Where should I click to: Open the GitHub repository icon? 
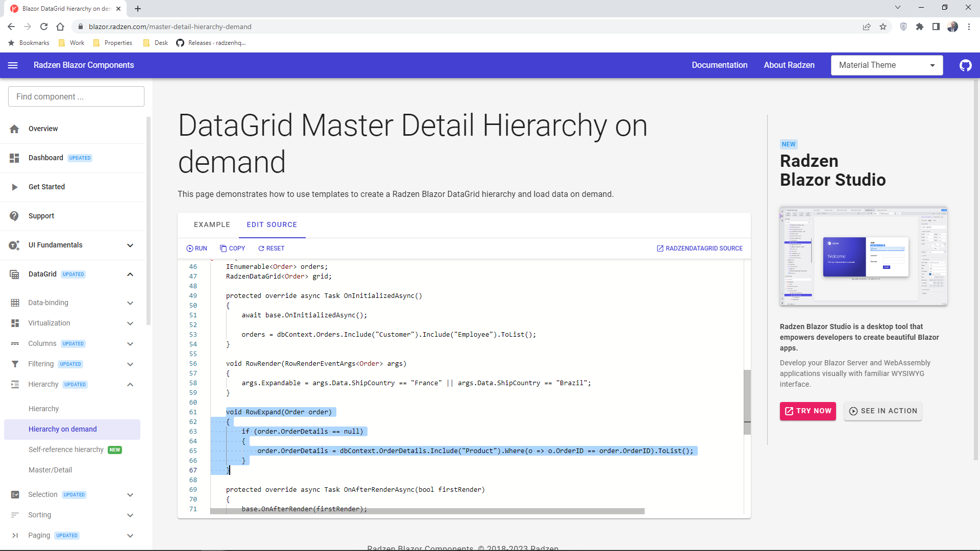coord(965,65)
